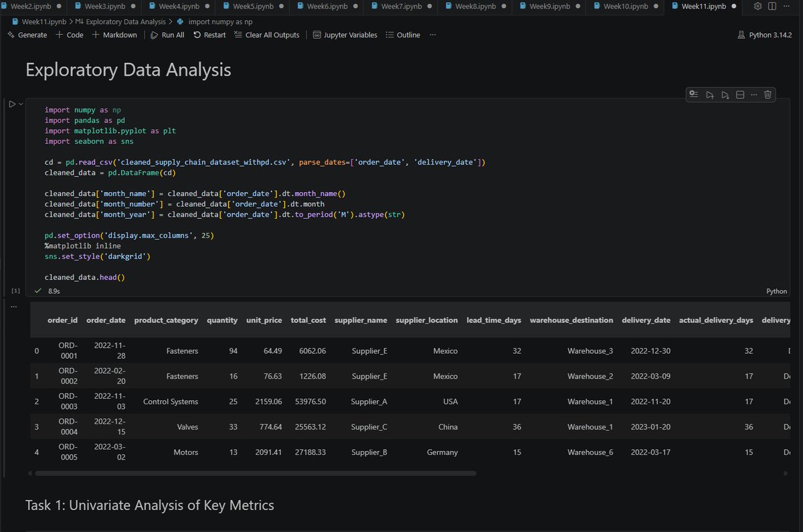
Task: Run All cells in the notebook
Action: [167, 35]
